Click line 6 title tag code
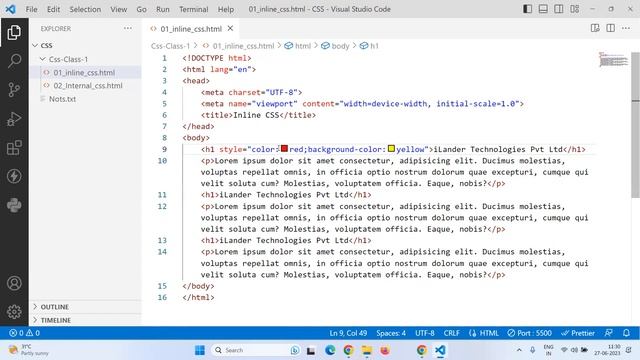 258,115
